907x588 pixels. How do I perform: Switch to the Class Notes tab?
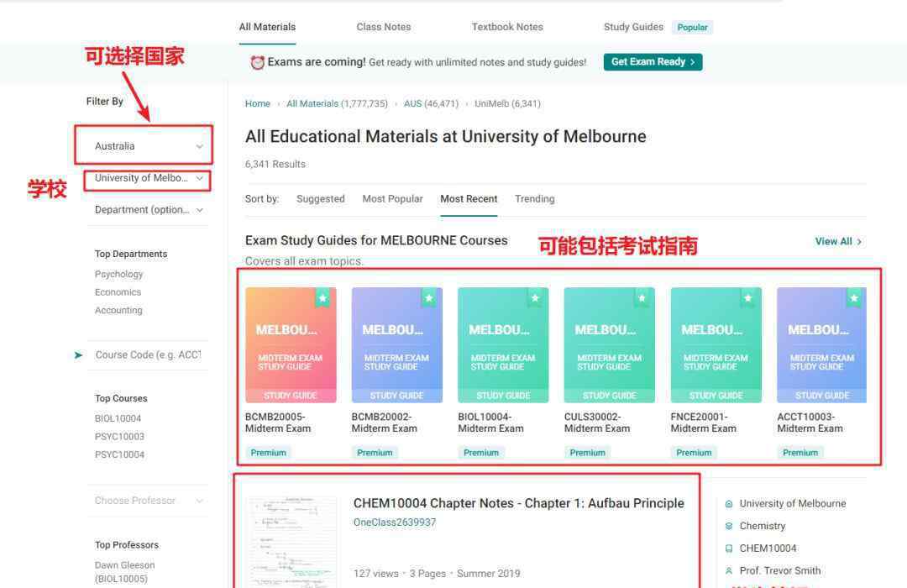[384, 27]
